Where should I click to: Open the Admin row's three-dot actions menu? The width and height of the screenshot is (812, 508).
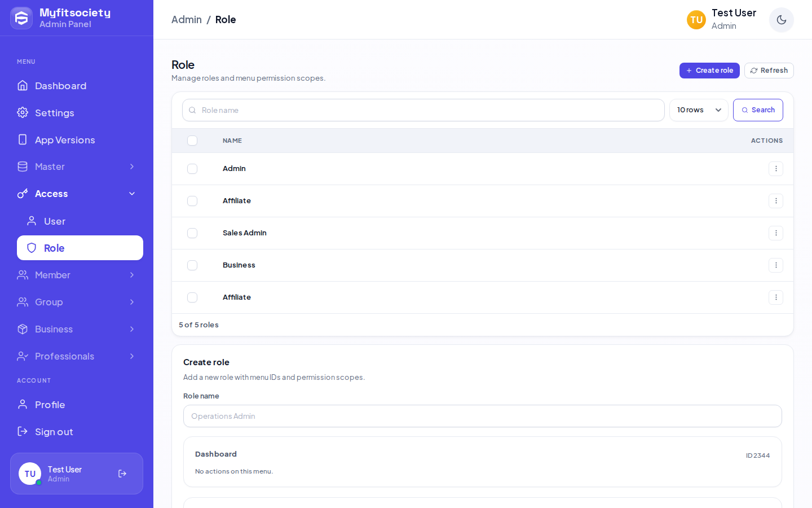tap(775, 169)
